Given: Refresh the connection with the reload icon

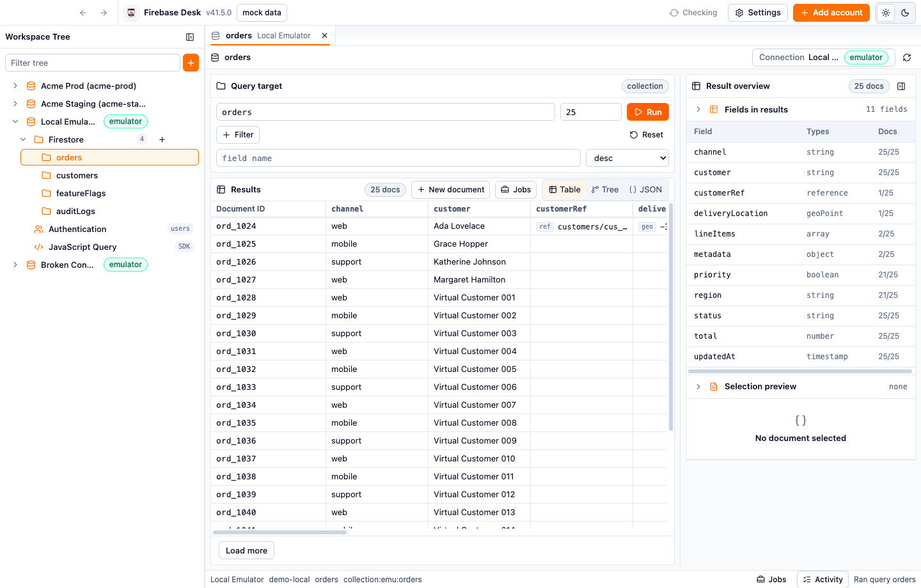Looking at the screenshot, I should tap(907, 58).
